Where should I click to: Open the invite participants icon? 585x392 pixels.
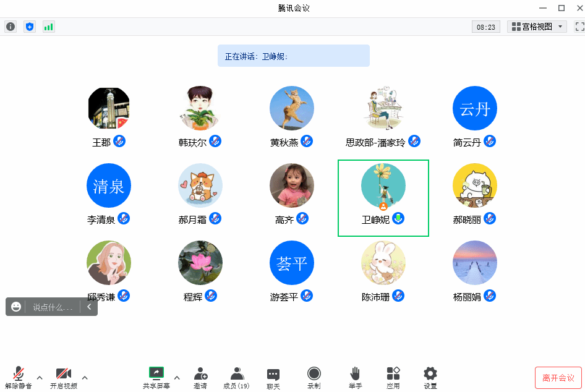pyautogui.click(x=200, y=378)
